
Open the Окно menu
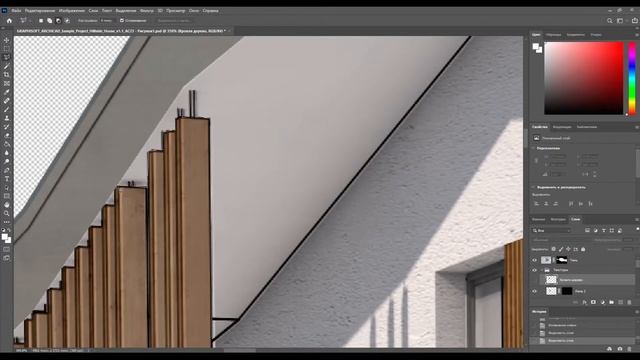click(194, 11)
